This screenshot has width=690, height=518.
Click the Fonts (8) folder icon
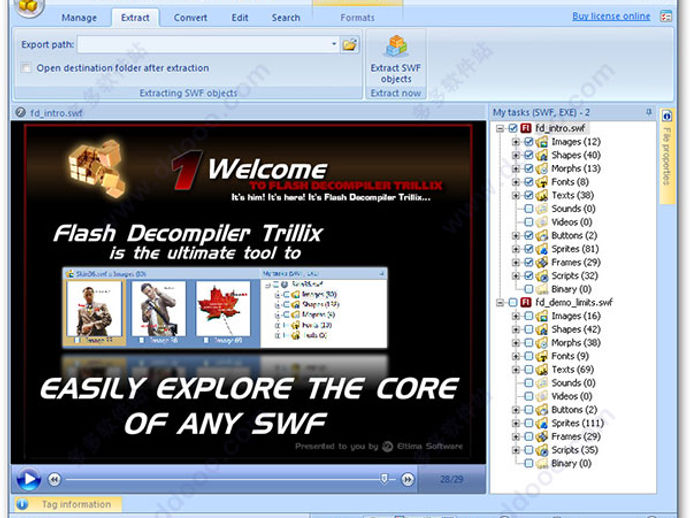pos(542,182)
